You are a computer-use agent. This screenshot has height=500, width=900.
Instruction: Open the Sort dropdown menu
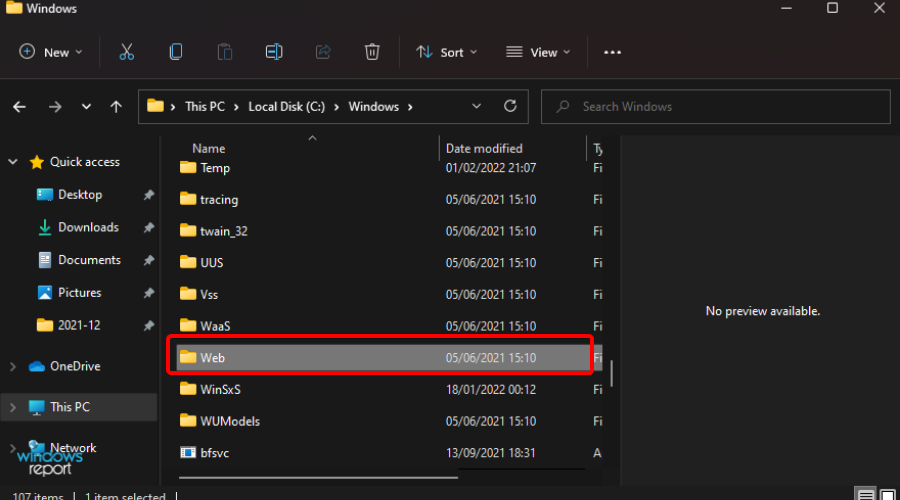pos(447,52)
